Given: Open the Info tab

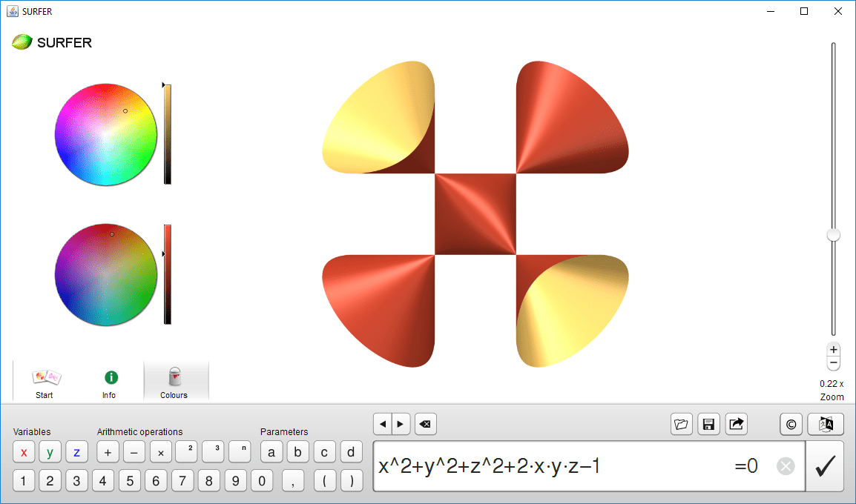Looking at the screenshot, I should (x=110, y=382).
